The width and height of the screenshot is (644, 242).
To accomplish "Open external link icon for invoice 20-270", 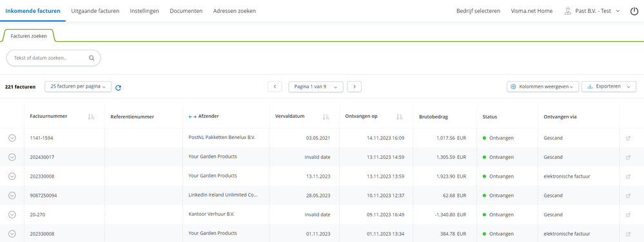I will pyautogui.click(x=628, y=215).
